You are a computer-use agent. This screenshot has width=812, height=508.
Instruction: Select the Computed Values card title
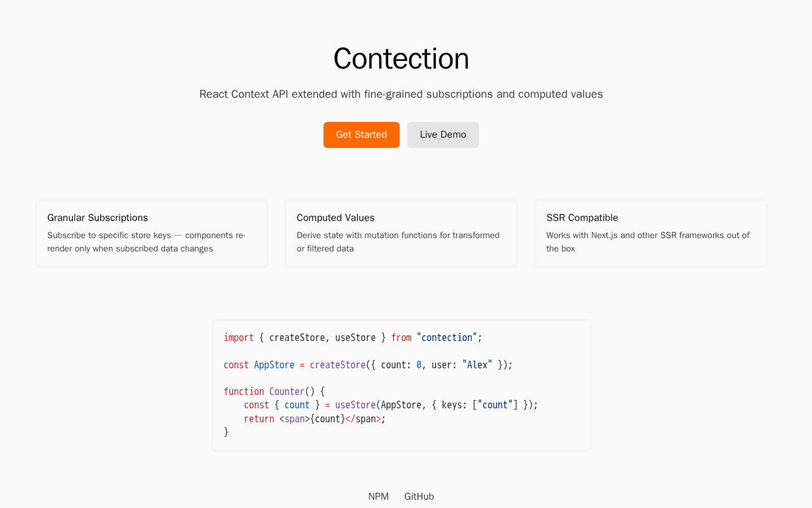coord(336,218)
